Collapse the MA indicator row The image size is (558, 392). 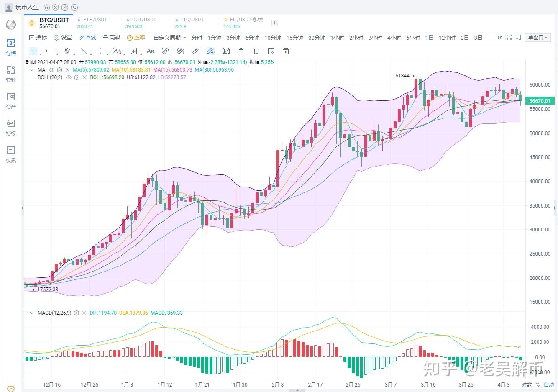pos(32,70)
